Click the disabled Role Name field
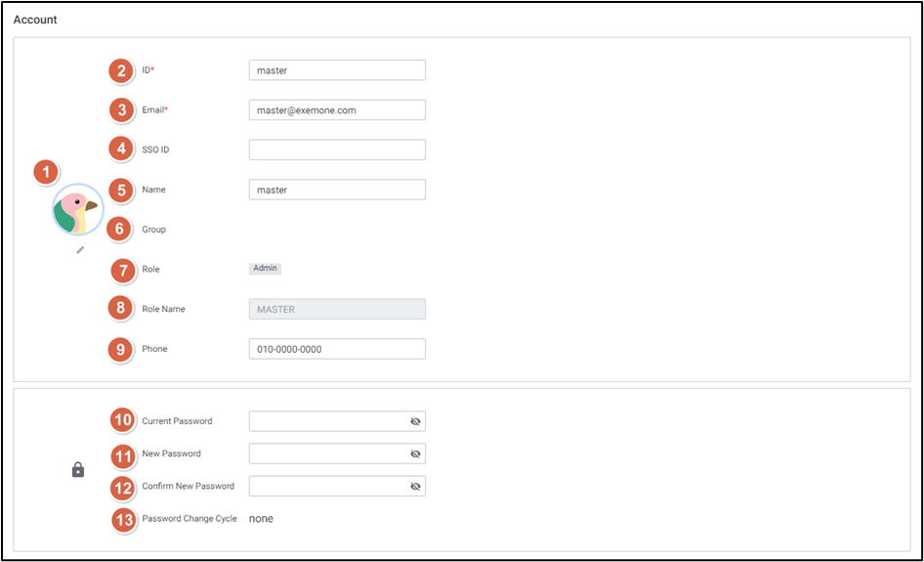Image resolution: width=924 pixels, height=562 pixels. [x=337, y=309]
